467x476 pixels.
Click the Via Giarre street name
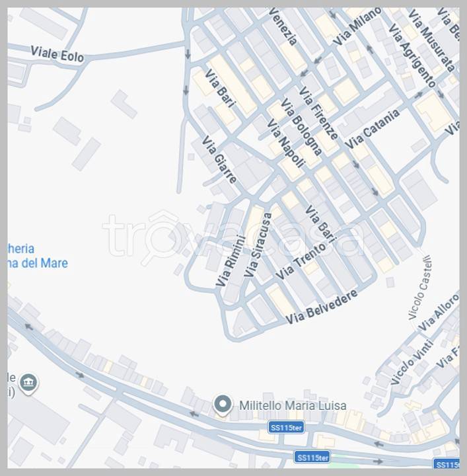(x=219, y=159)
